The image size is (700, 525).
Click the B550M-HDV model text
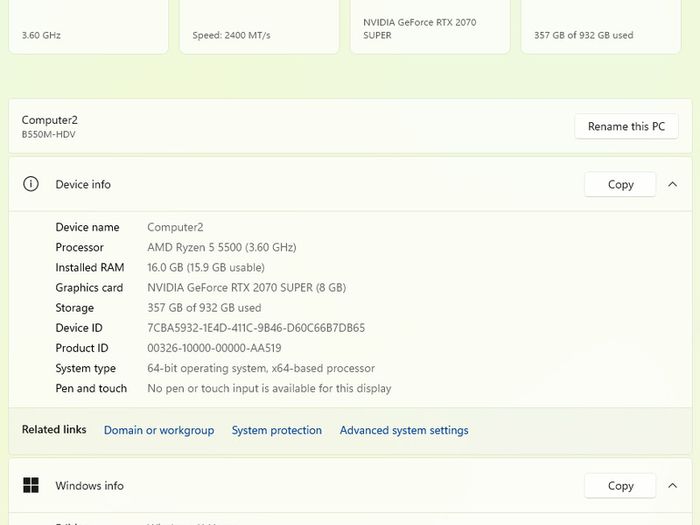49,135
